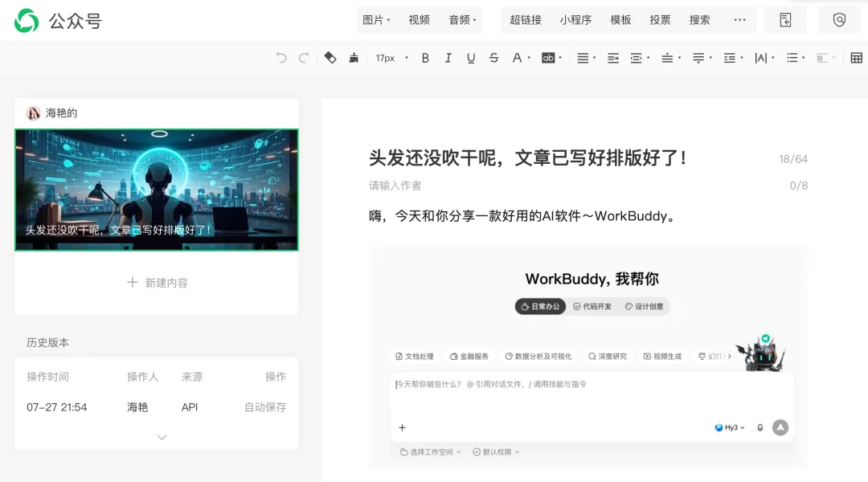Click the bullet list icon
The image size is (868, 482).
click(x=792, y=58)
